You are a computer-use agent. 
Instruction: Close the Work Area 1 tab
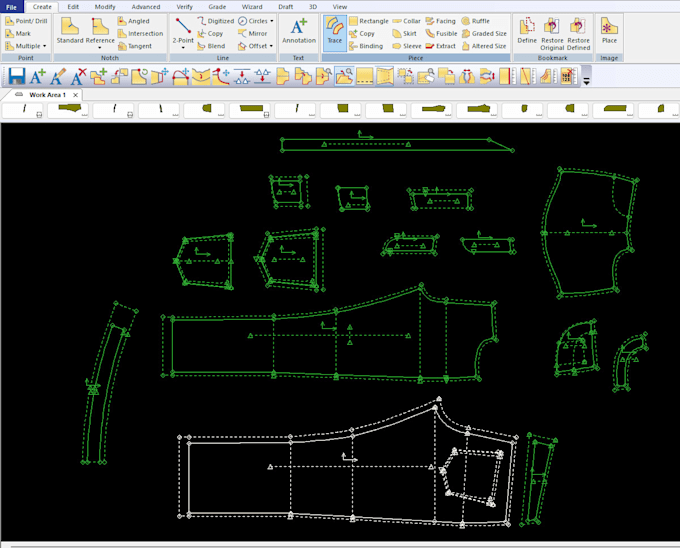coord(75,95)
